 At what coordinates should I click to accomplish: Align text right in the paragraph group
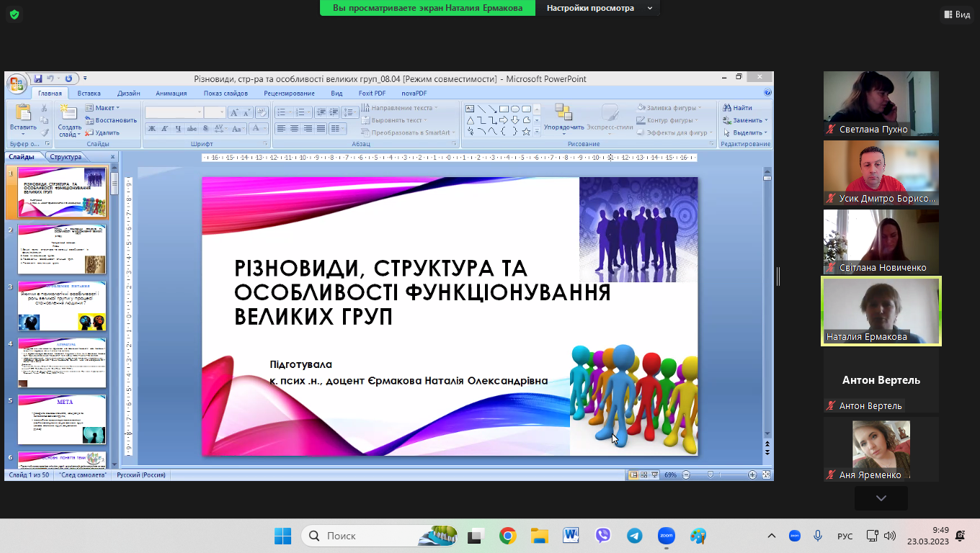click(308, 129)
